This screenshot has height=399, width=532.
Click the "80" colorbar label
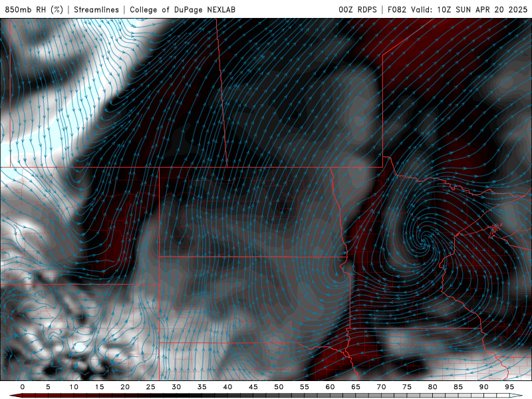[x=432, y=387]
